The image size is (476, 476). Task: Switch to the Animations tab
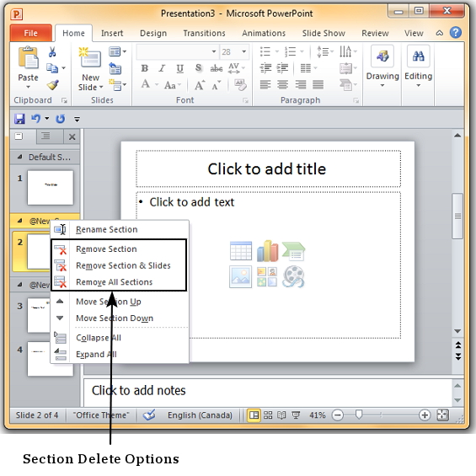(x=264, y=33)
